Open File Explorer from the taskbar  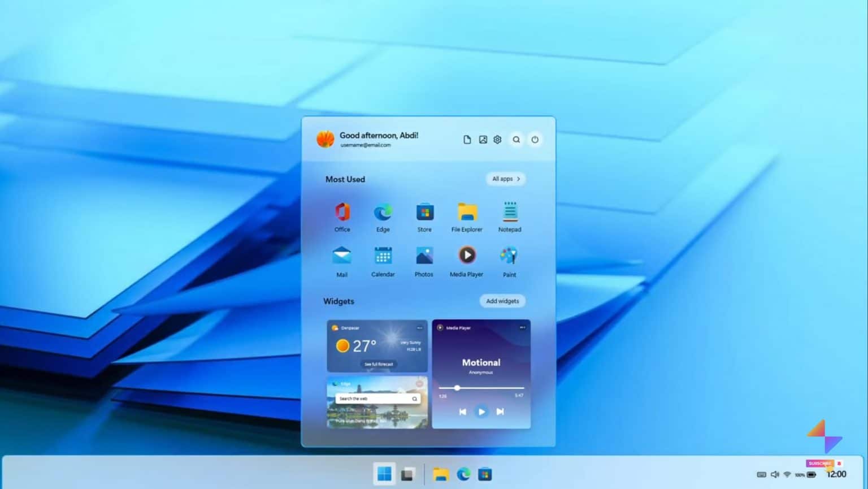pyautogui.click(x=441, y=474)
